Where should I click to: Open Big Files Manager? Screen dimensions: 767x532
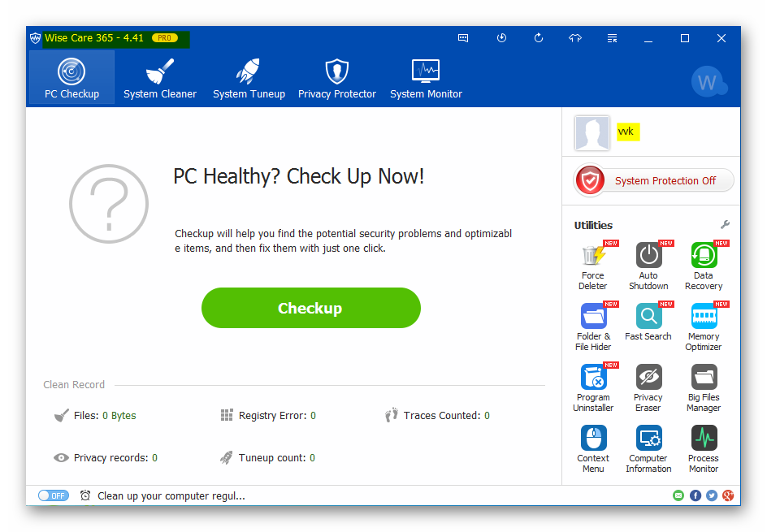click(x=704, y=387)
